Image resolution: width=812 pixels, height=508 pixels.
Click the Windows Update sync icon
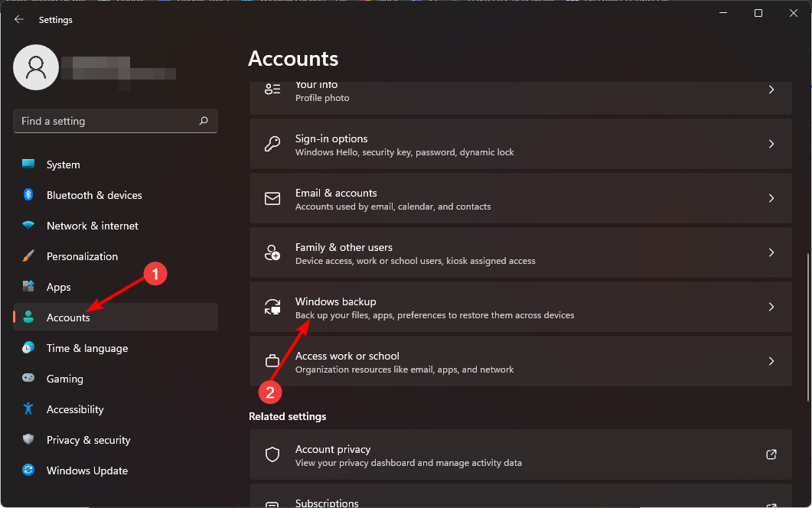pyautogui.click(x=28, y=471)
